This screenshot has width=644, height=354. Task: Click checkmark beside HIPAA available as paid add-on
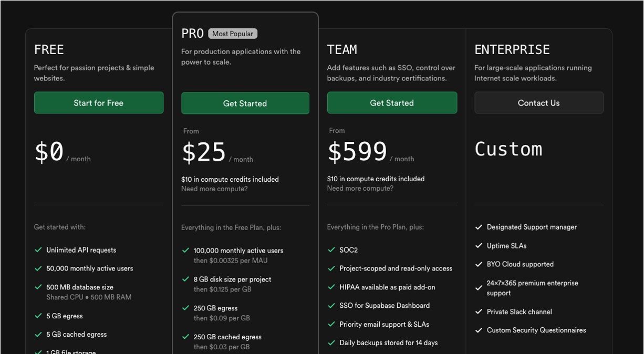[331, 287]
